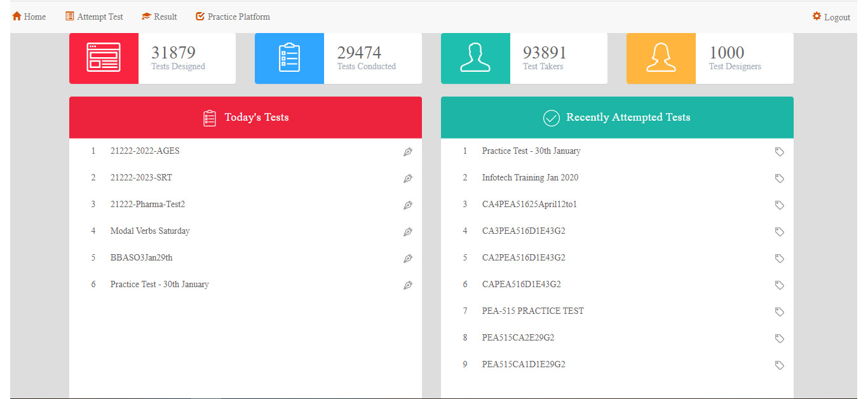
Task: Open 21222-2023-SRT test in Today's Tests
Action: [141, 178]
